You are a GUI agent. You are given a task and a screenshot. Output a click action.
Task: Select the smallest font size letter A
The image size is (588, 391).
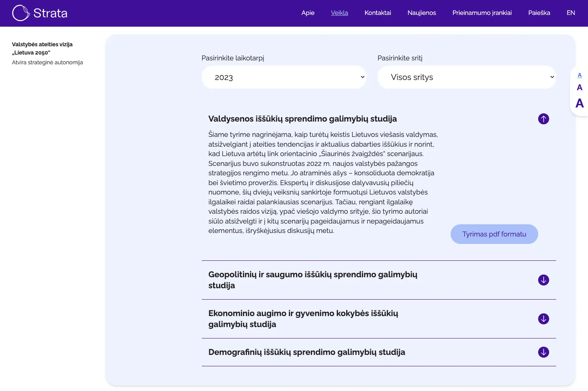(x=579, y=75)
